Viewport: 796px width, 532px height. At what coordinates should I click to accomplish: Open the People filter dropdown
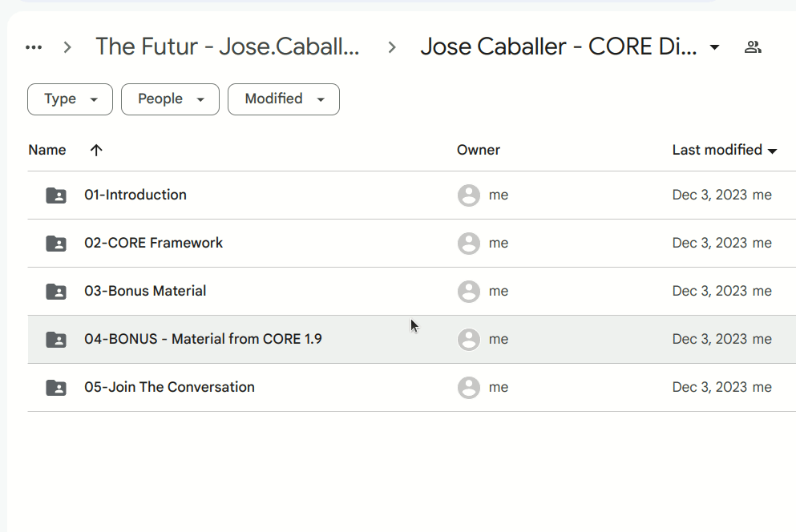tap(170, 99)
